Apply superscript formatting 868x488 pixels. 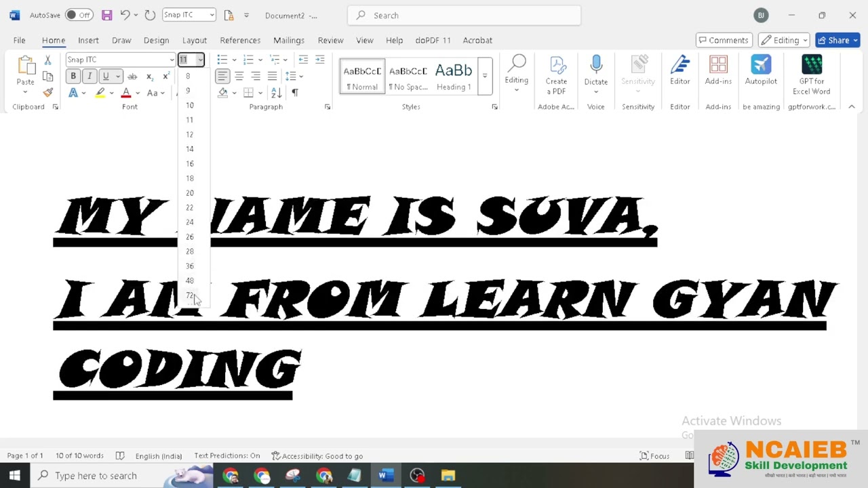(165, 76)
